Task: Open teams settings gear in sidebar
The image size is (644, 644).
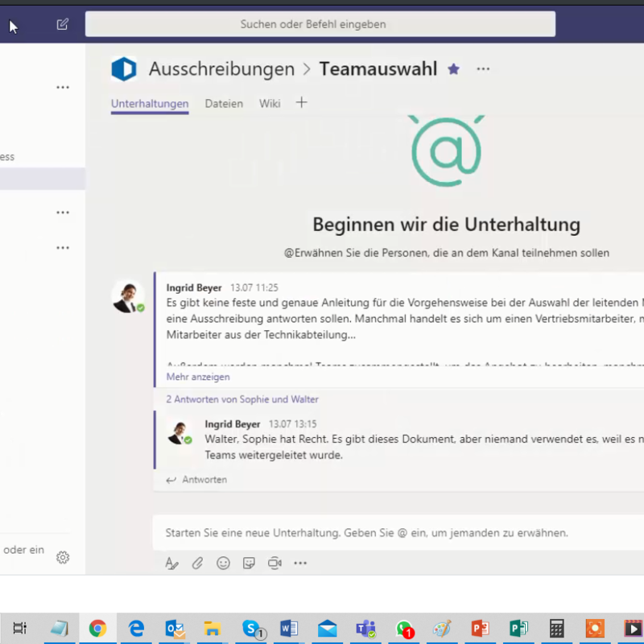Action: pos(63,557)
